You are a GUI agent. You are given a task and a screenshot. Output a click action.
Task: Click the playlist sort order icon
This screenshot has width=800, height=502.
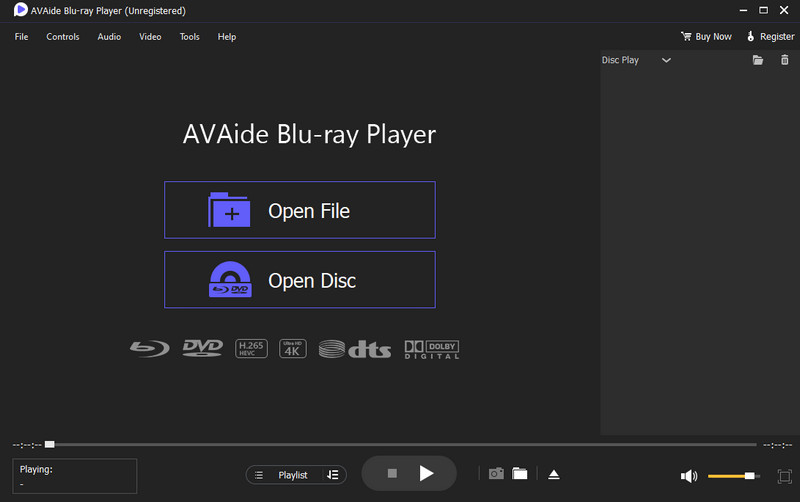click(333, 475)
